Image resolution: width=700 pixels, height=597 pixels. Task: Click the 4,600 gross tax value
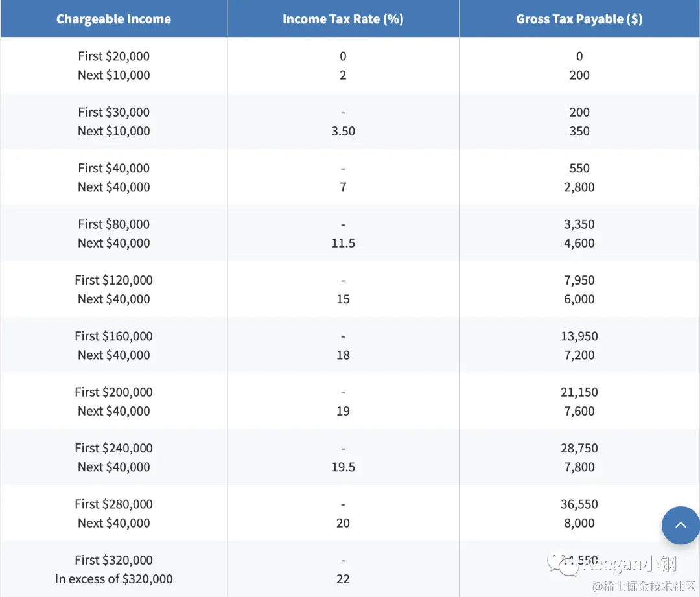pyautogui.click(x=579, y=243)
